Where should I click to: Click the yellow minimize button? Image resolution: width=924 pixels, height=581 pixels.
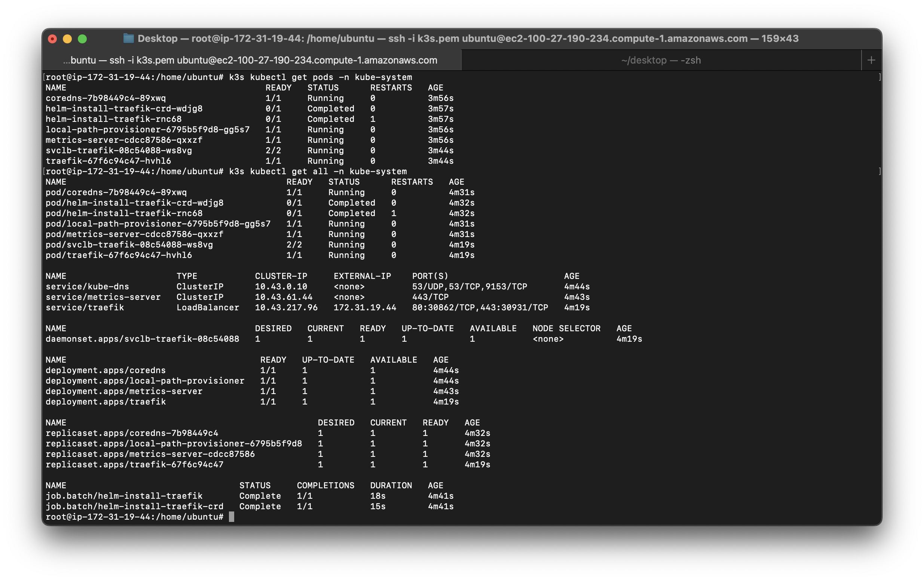[68, 39]
